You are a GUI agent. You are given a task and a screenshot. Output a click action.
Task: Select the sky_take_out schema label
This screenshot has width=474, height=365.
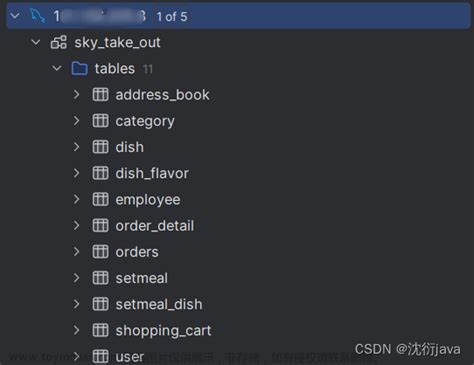click(117, 43)
